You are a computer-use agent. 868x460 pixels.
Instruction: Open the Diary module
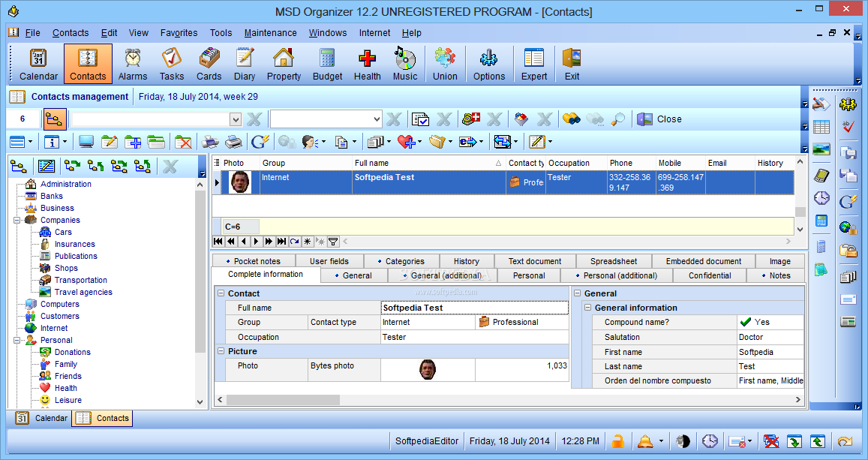point(244,65)
